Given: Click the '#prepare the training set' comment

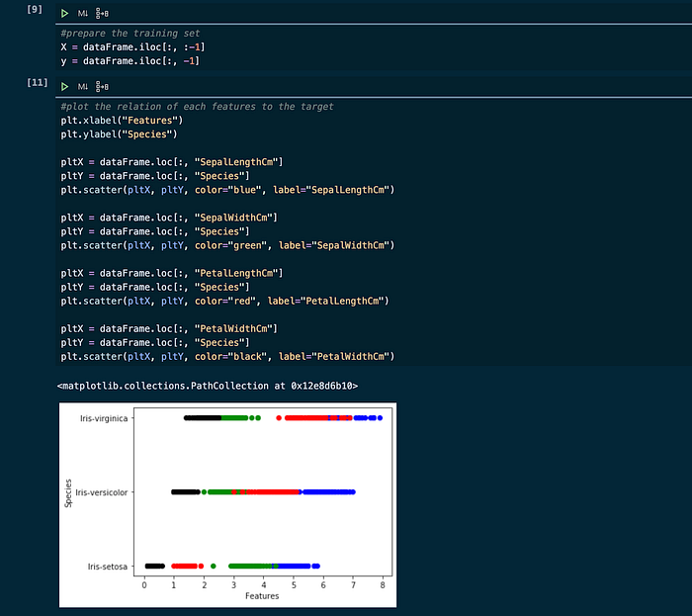Looking at the screenshot, I should click(x=130, y=33).
